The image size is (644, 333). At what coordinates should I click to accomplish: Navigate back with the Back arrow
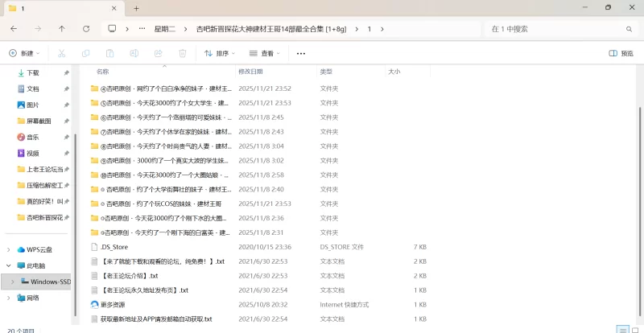(x=14, y=28)
